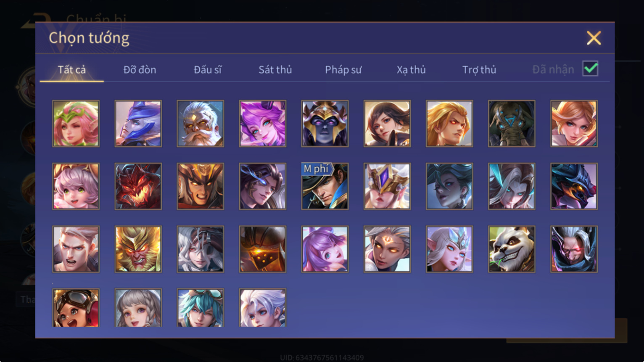
Task: Open the Sát thủ tab
Action: [275, 70]
